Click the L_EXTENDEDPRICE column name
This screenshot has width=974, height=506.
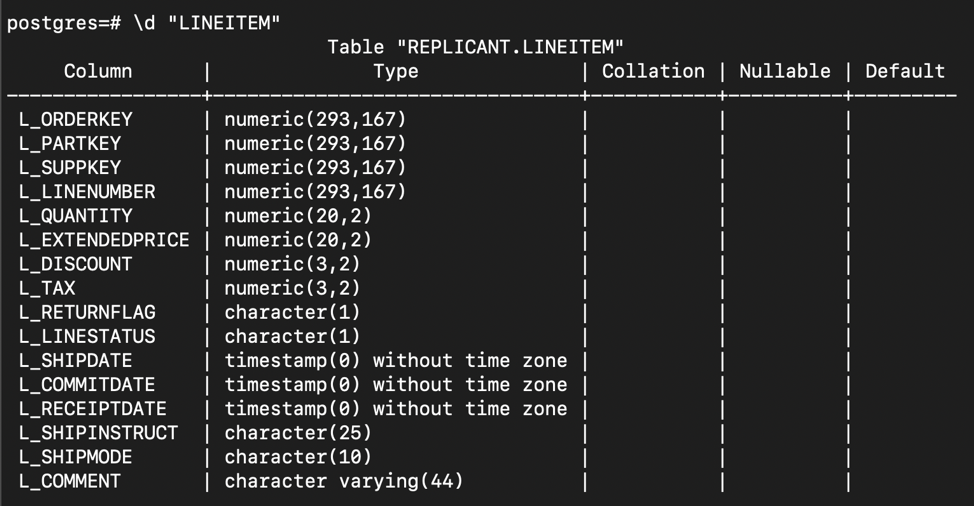(104, 240)
